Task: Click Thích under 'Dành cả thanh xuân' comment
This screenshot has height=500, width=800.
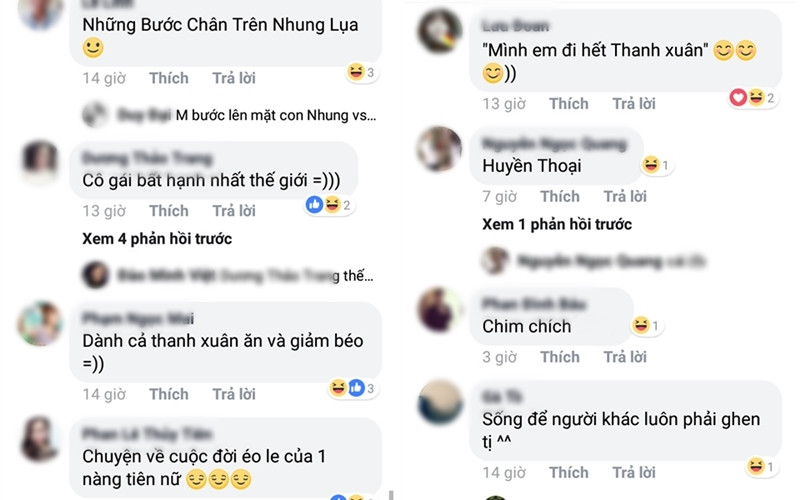Action: 169,394
